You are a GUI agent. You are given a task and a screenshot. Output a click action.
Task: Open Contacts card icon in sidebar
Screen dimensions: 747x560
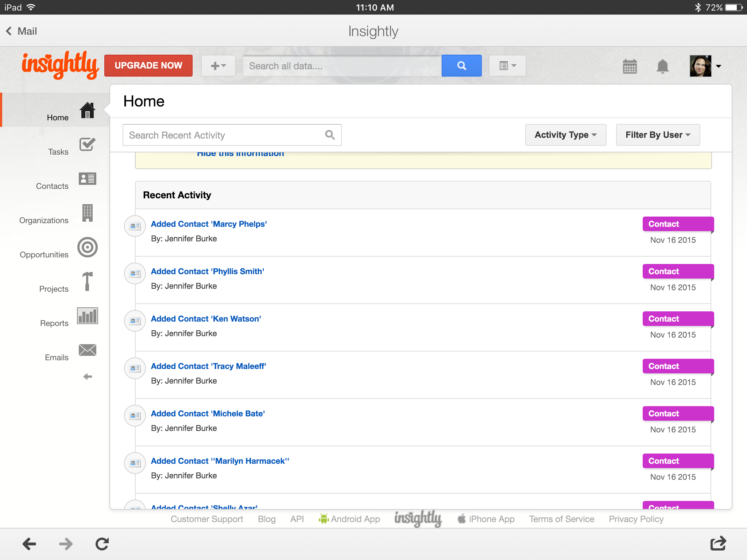pyautogui.click(x=88, y=179)
